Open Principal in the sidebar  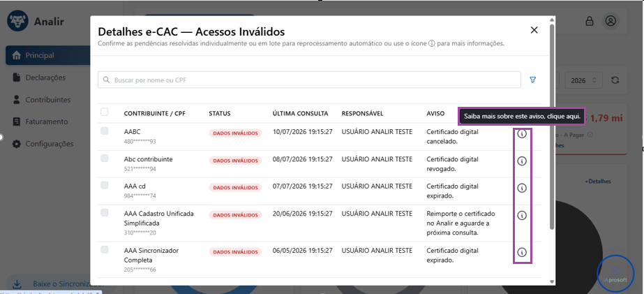(48, 55)
